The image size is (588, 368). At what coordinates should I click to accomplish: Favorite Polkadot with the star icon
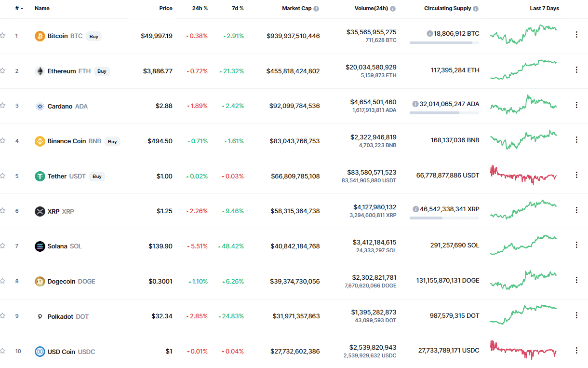click(3, 316)
